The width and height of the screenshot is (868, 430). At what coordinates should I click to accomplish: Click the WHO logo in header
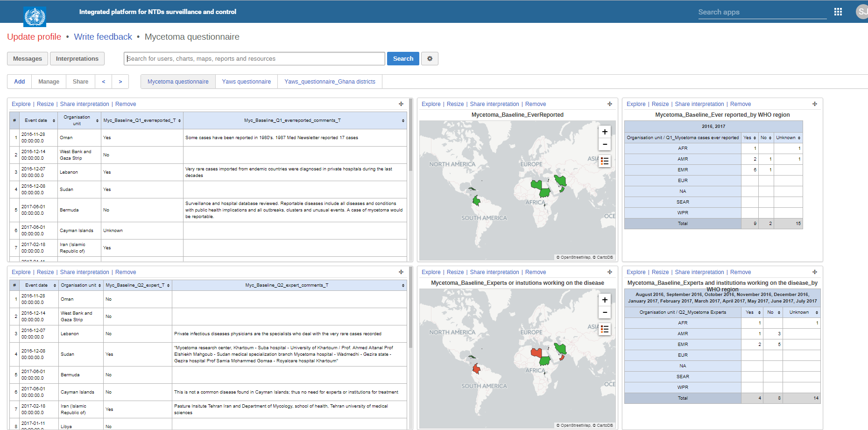pos(35,17)
